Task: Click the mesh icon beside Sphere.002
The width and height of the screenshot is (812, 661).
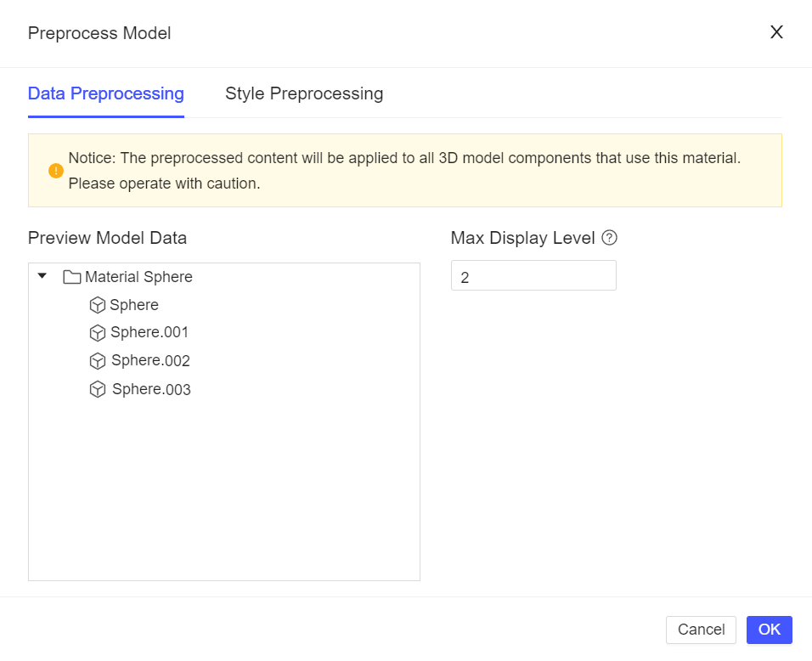Action: click(98, 360)
